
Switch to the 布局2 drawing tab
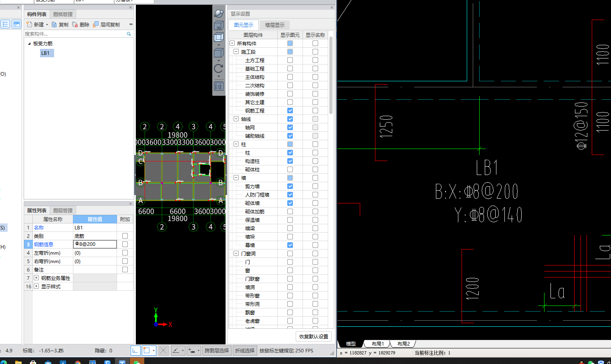click(x=403, y=344)
